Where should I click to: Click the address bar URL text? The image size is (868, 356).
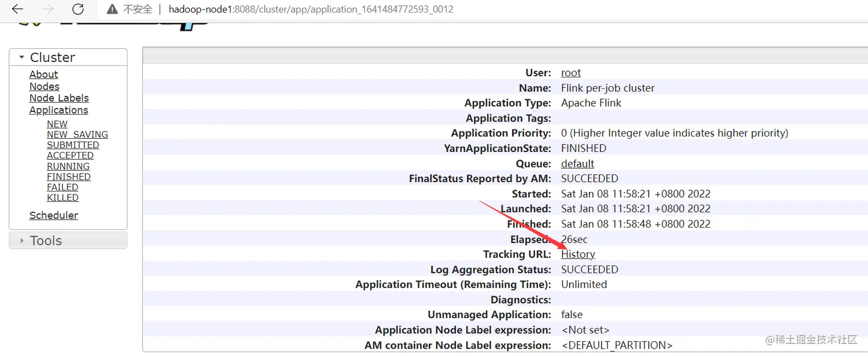coord(311,9)
